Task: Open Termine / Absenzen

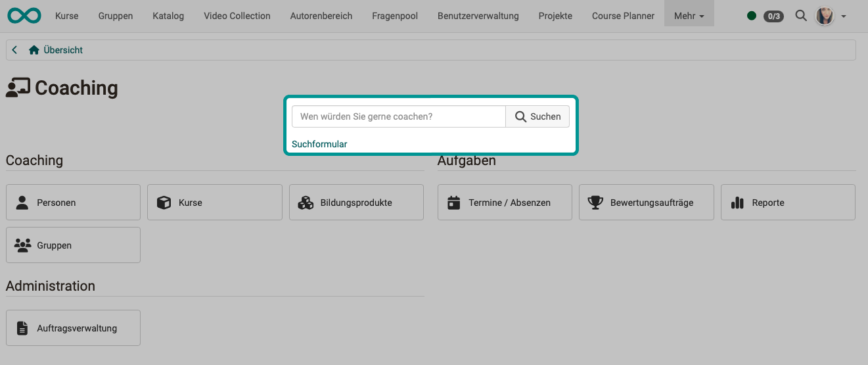Action: pos(505,202)
